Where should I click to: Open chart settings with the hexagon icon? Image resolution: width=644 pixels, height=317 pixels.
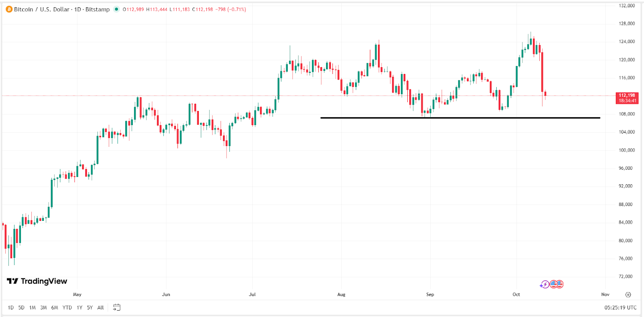[628, 295]
